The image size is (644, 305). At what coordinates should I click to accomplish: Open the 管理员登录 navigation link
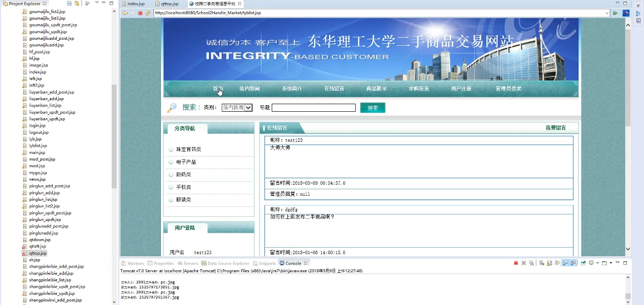click(x=508, y=89)
